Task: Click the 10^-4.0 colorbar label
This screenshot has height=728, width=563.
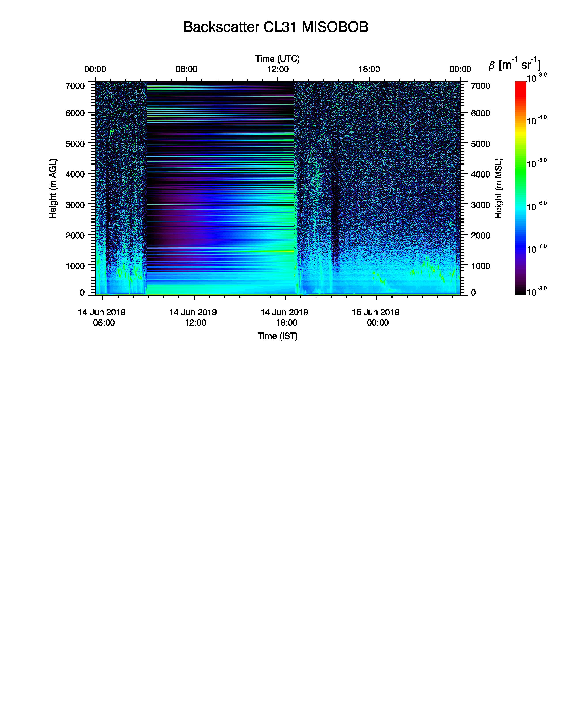Action: [x=537, y=120]
